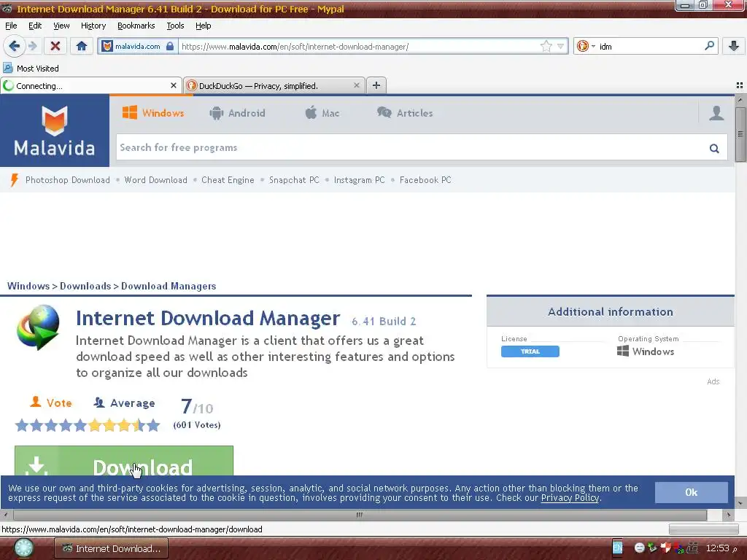Select the Windows platform section
The height and width of the screenshot is (560, 747).
point(153,113)
